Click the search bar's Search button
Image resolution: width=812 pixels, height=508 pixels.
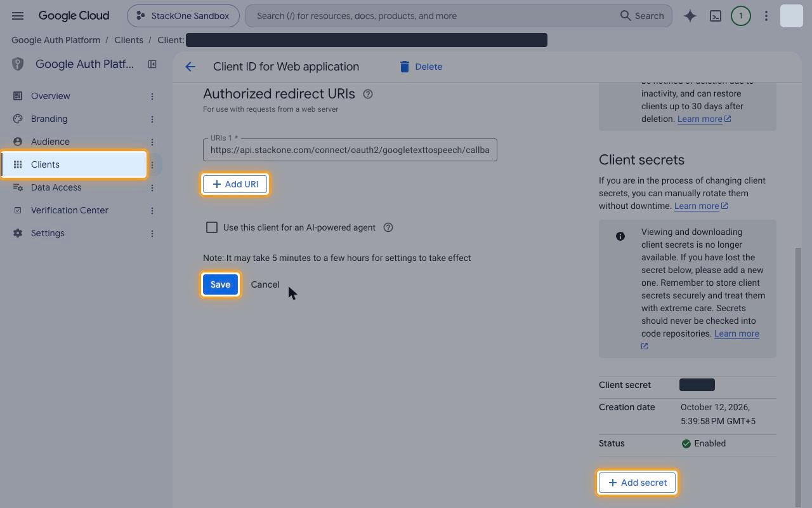point(642,16)
